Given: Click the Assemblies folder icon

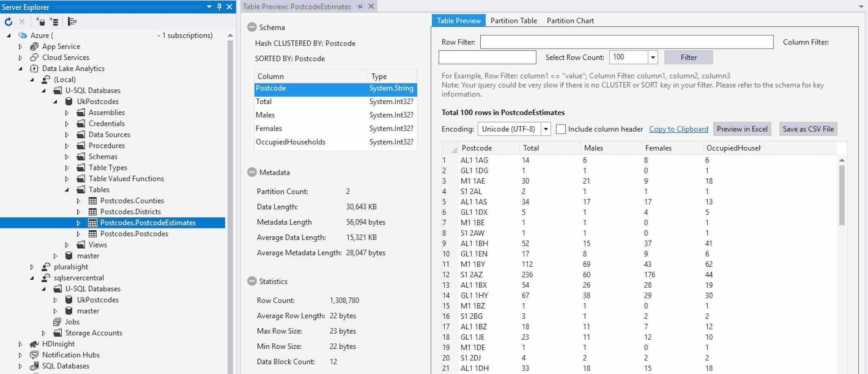Looking at the screenshot, I should (81, 113).
